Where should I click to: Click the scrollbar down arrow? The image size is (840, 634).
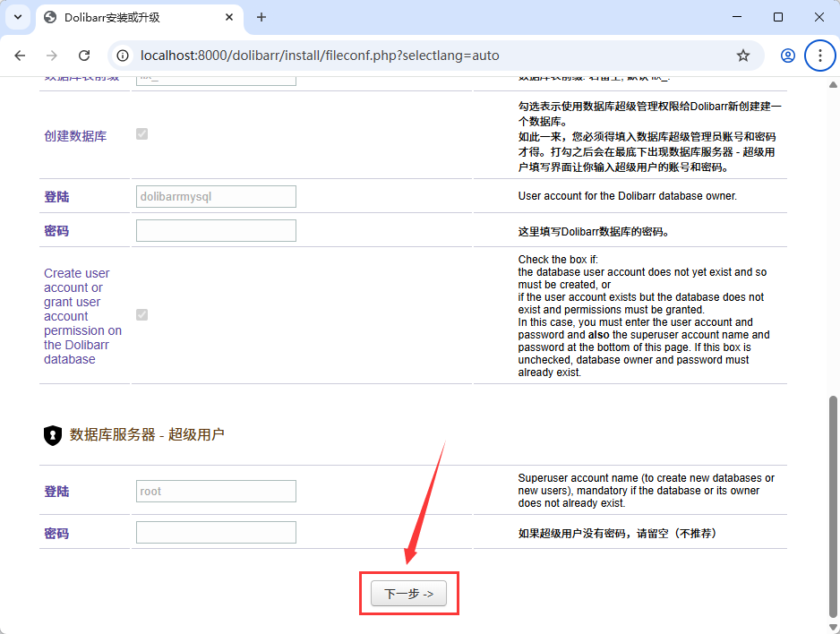833,627
